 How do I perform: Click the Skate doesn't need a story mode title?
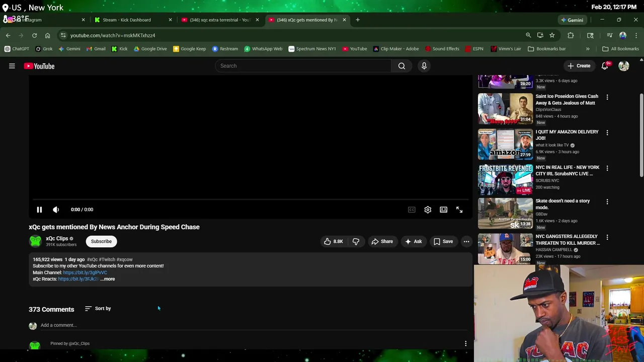coord(562,204)
